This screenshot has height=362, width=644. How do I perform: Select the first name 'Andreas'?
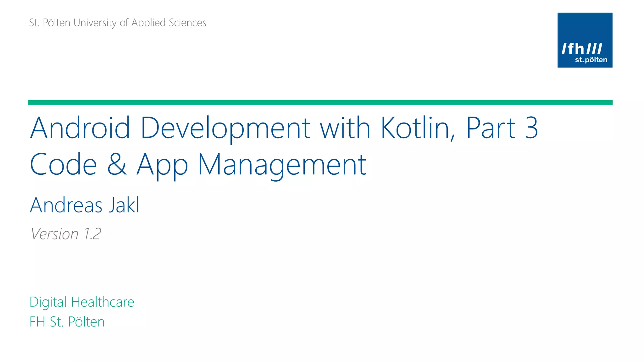tap(66, 205)
